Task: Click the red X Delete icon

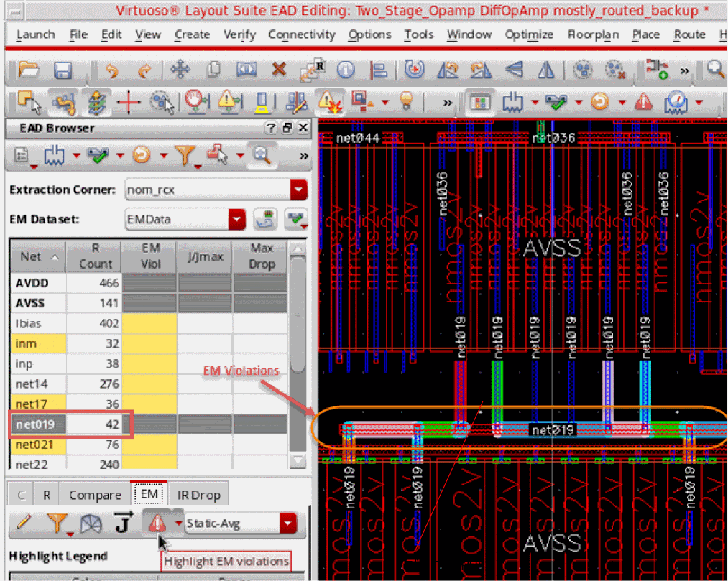Action: [279, 70]
